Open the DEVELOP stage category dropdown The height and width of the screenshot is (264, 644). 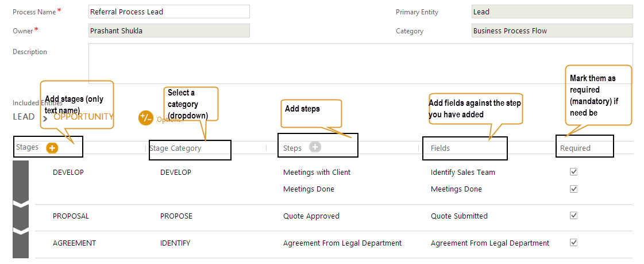[176, 172]
